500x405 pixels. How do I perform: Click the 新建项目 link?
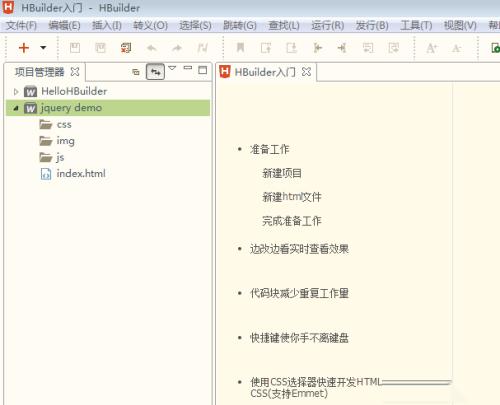tap(282, 173)
